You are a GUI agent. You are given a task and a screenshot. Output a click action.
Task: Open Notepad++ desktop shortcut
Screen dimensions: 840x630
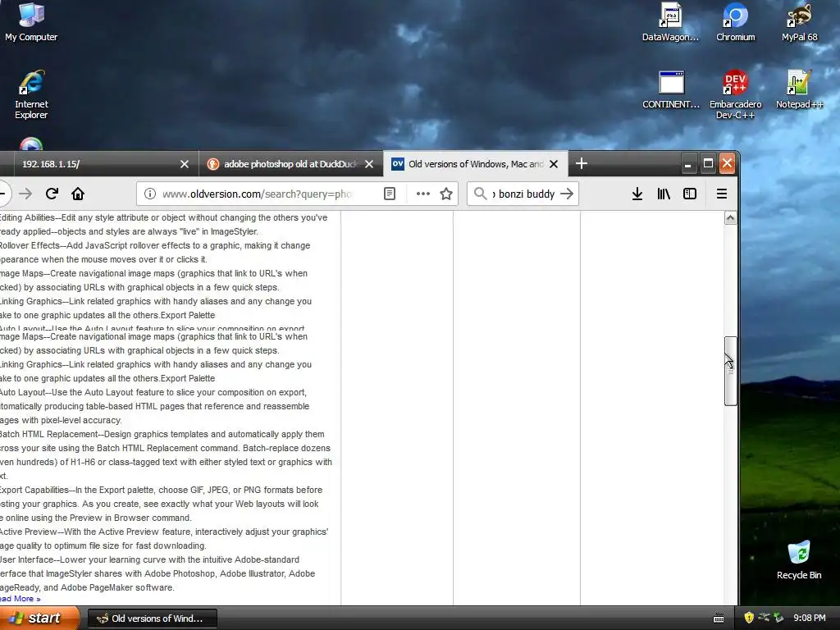pyautogui.click(x=799, y=90)
